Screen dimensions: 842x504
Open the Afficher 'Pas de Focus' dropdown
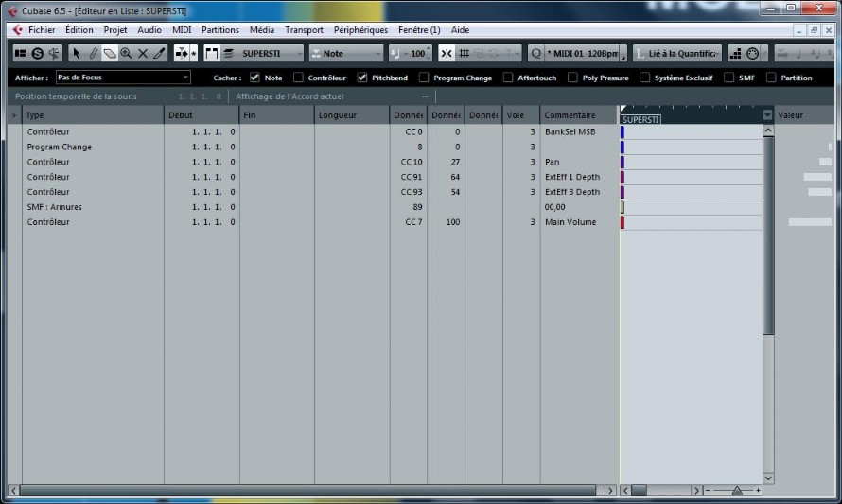[123, 78]
